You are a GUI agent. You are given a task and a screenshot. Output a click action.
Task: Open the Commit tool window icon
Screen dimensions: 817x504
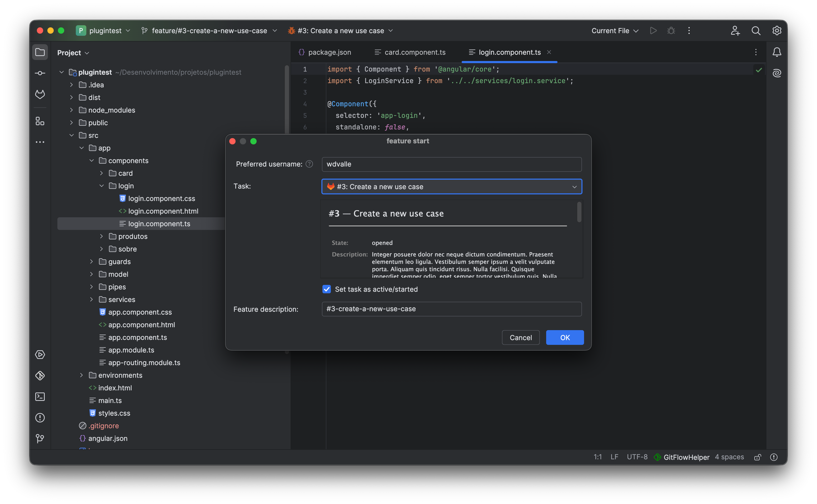click(40, 73)
